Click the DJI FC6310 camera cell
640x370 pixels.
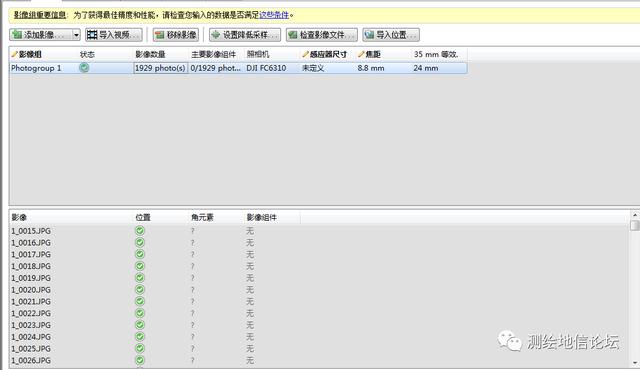(x=266, y=68)
